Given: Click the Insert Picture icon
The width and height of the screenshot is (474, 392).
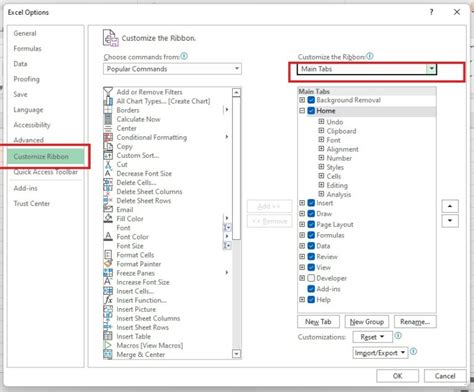Looking at the screenshot, I should coord(108,309).
